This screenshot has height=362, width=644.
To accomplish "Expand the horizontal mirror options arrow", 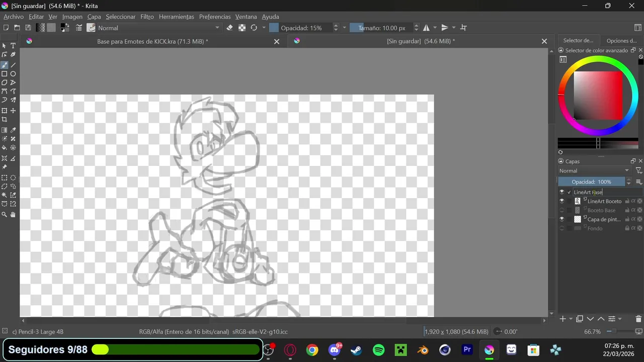I will tap(435, 28).
